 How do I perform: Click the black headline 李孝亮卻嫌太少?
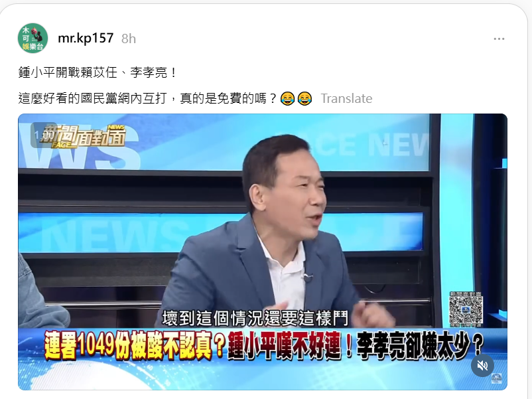pos(420,345)
